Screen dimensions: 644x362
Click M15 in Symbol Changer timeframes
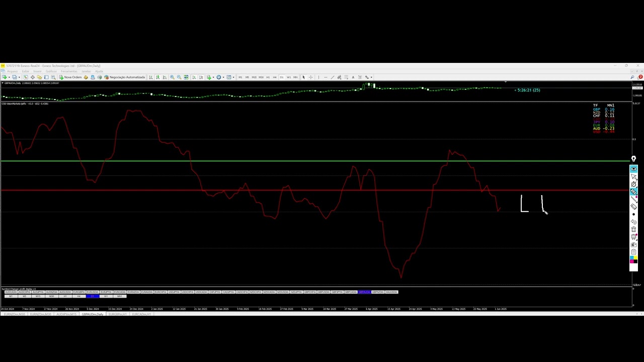pyautogui.click(x=38, y=296)
